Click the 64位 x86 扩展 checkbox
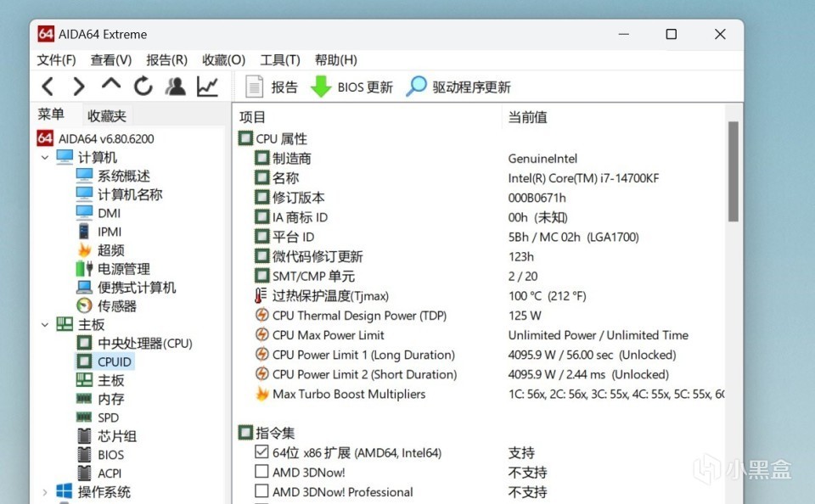Viewport: 815px width, 504px height. (262, 452)
